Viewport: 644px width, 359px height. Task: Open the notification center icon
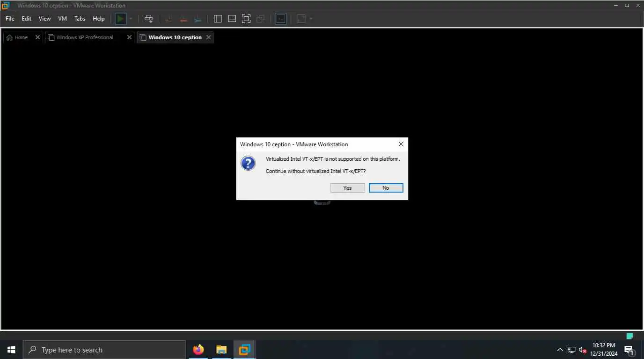[x=629, y=350]
